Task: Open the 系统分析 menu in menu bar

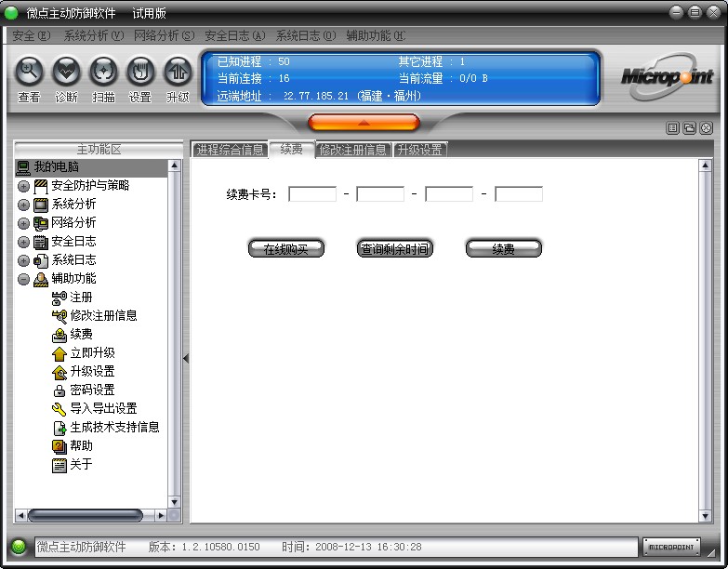Action: 94,35
